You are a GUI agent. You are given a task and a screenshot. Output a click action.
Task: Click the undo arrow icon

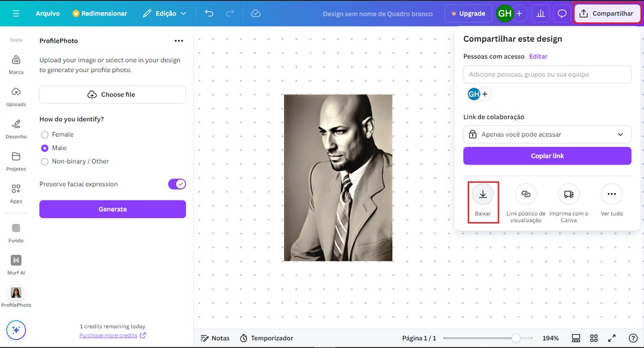click(209, 13)
